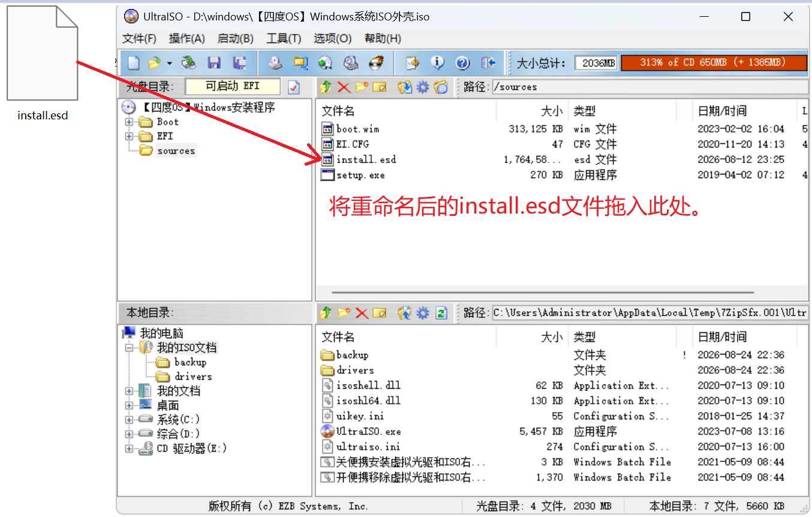The width and height of the screenshot is (812, 517).
Task: Click the /sources path field in the disc pane
Action: coord(650,87)
